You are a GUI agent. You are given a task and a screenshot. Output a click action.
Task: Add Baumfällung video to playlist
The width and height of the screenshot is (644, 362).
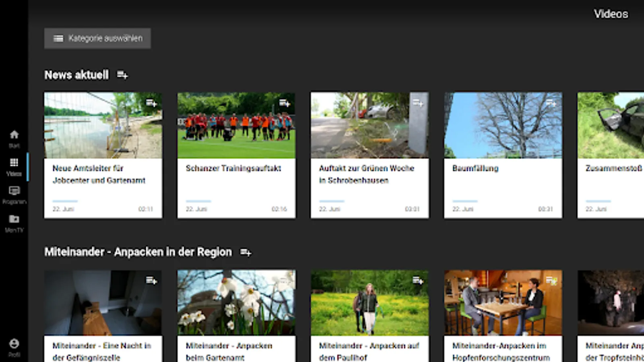[x=551, y=103]
